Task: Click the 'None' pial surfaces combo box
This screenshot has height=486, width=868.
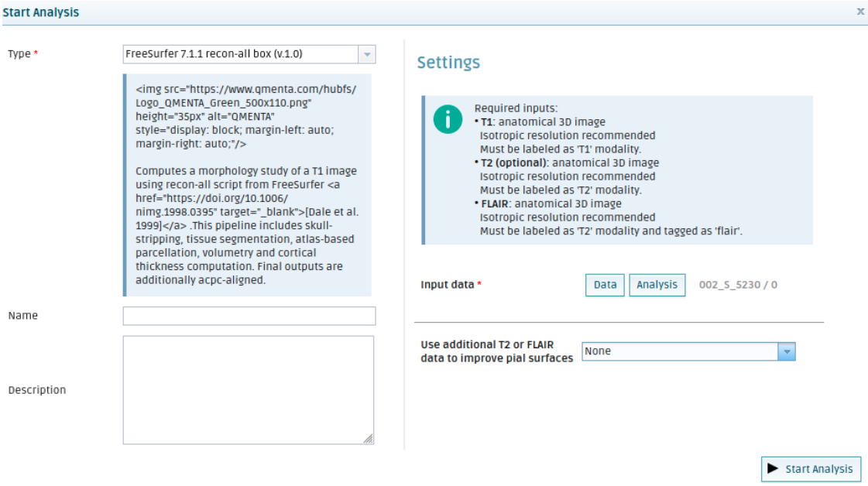Action: [x=680, y=351]
